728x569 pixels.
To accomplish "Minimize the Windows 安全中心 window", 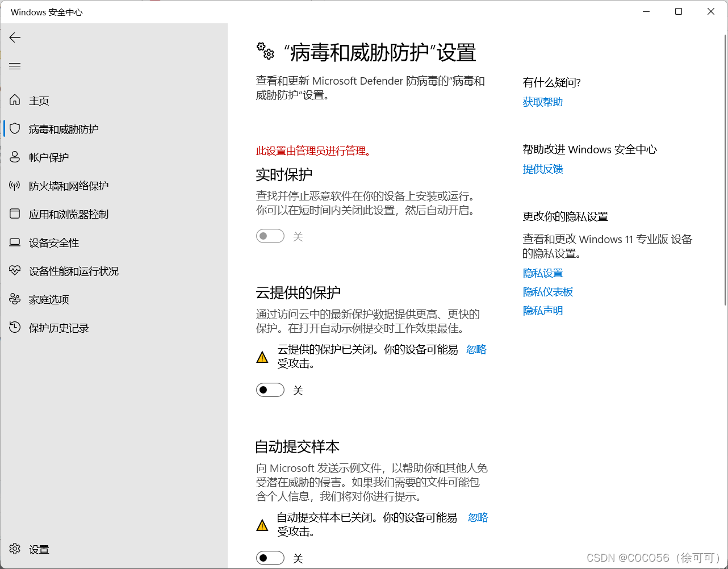I will pos(646,12).
